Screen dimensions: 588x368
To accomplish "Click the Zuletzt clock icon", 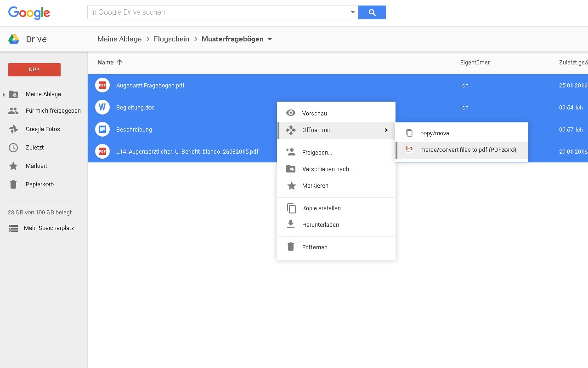I will [13, 148].
